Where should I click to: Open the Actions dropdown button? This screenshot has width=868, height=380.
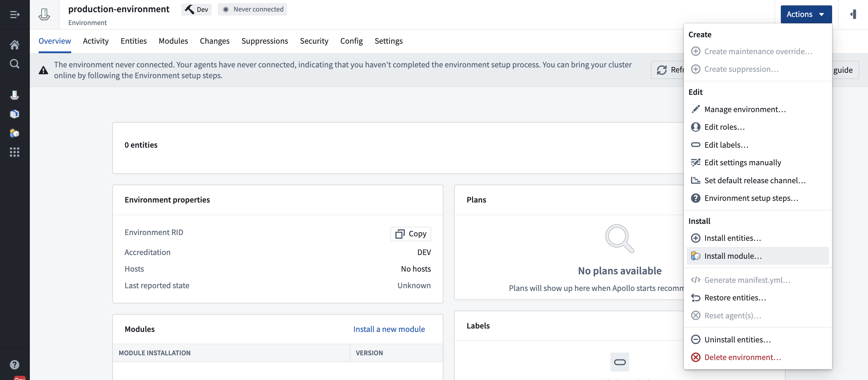coord(806,14)
